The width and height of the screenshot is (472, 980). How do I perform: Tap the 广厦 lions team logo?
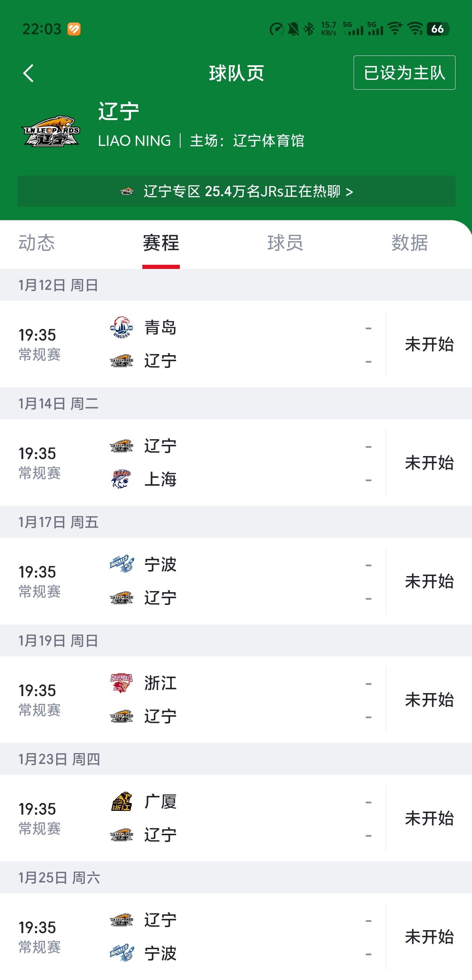pyautogui.click(x=121, y=801)
